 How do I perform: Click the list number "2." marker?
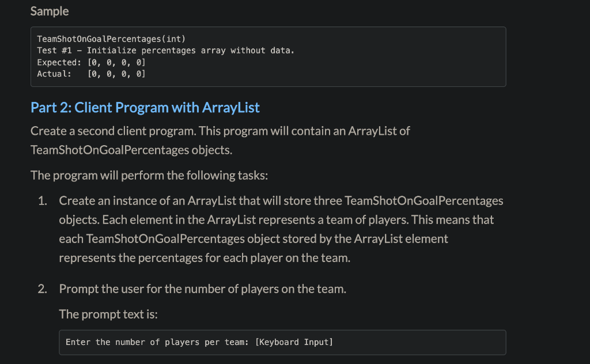click(43, 289)
